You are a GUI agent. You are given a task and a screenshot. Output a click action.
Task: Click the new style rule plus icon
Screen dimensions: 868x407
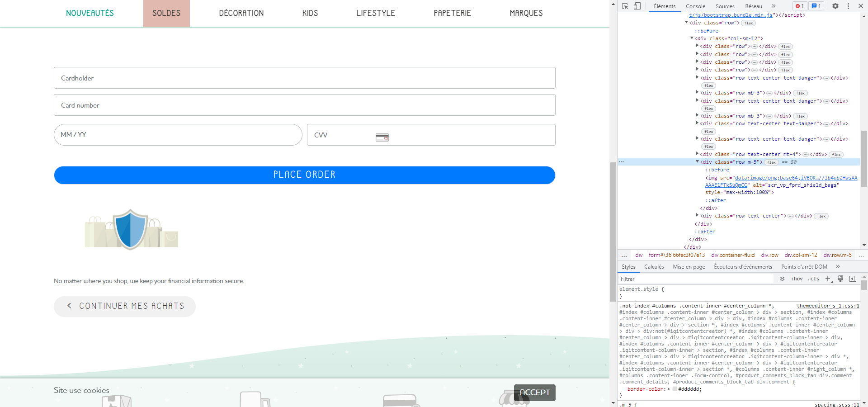[x=828, y=279]
